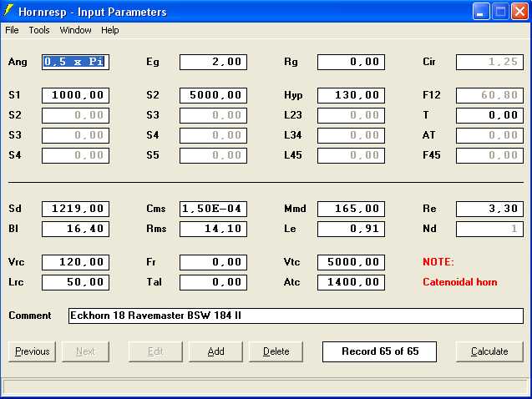Click the Le field showing 0,91
Screen dimensions: 532x399
351,229
